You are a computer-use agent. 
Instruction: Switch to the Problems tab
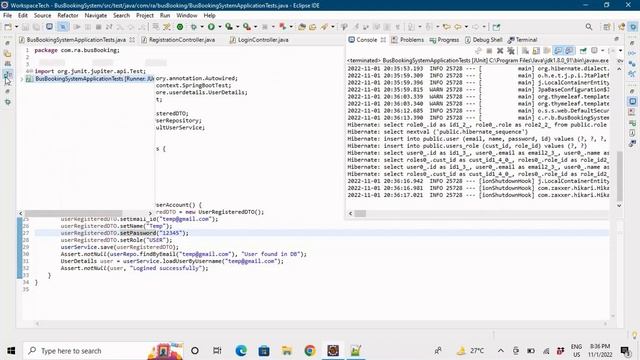[407, 40]
